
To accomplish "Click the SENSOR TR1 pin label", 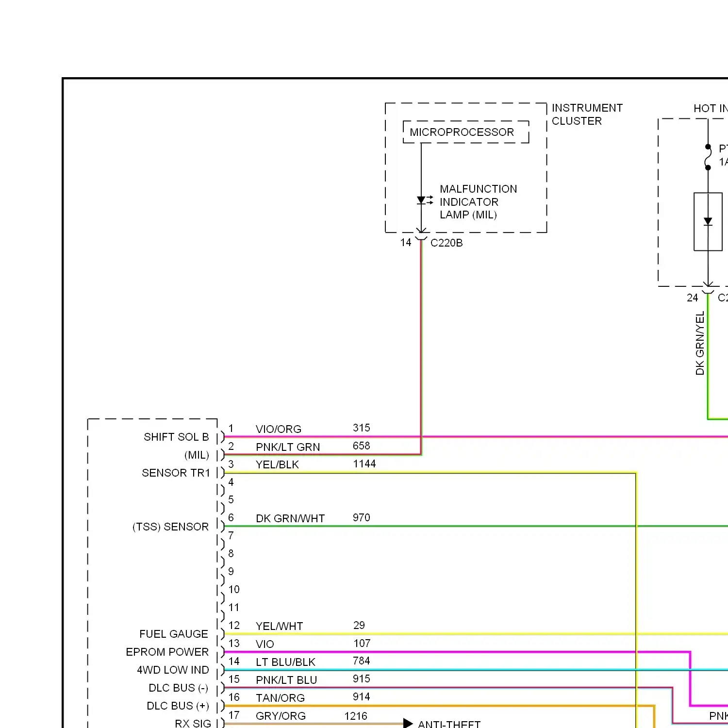I will point(176,473).
